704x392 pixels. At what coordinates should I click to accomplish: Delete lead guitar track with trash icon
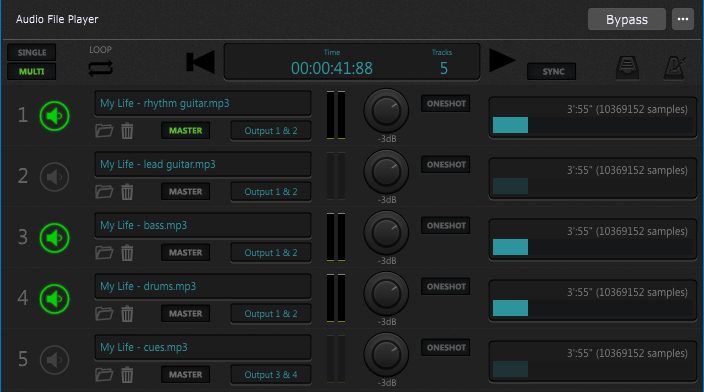(x=127, y=192)
